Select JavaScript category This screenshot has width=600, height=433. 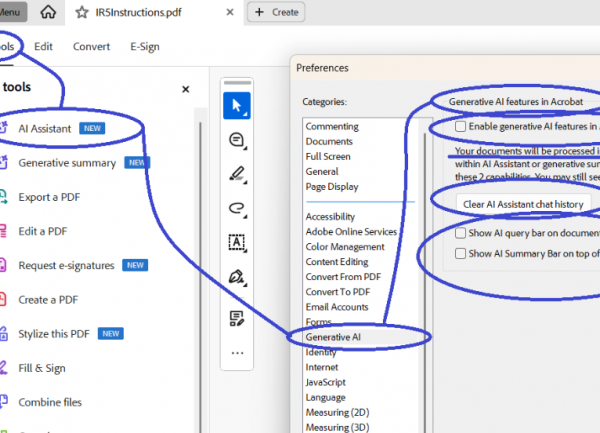pyautogui.click(x=326, y=382)
